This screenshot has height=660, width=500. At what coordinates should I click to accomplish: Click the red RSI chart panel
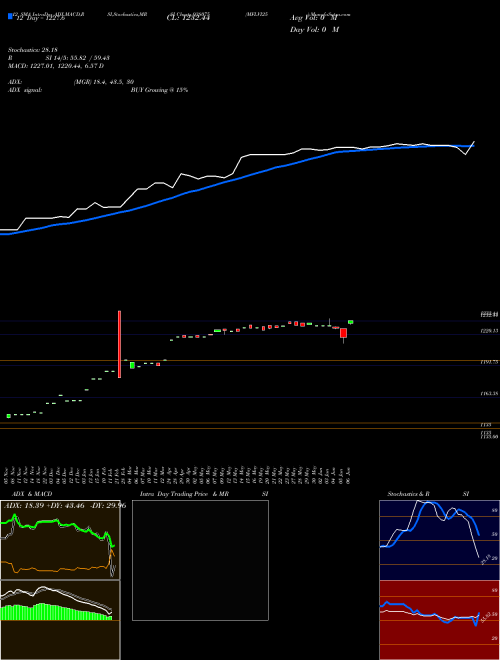click(439, 620)
